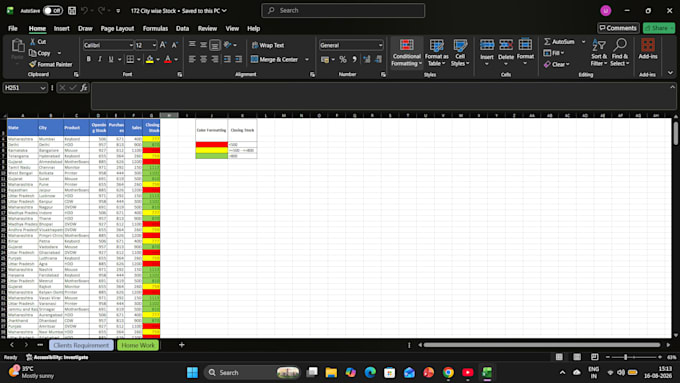
Task: Expand the Name Box dropdown arrow
Action: coord(43,88)
